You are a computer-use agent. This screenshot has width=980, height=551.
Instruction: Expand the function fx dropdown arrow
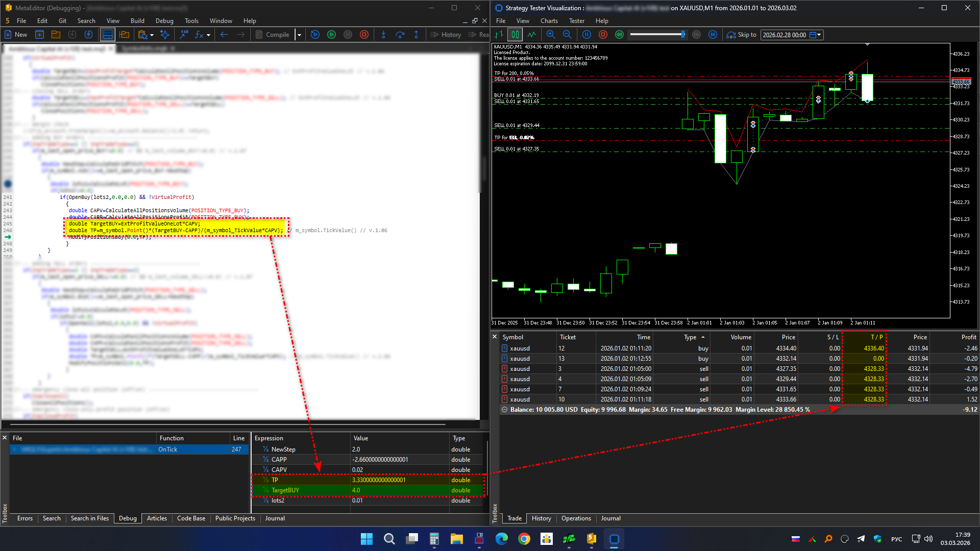pos(208,35)
